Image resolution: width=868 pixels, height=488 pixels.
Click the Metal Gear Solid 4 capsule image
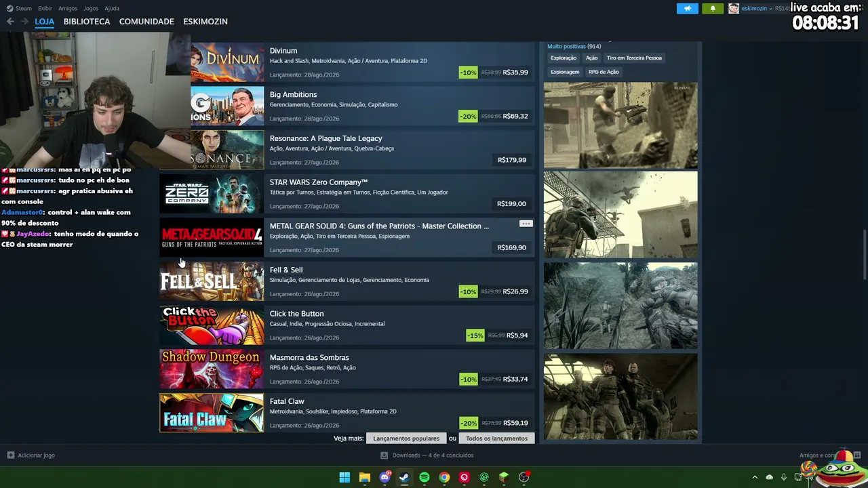(x=212, y=237)
